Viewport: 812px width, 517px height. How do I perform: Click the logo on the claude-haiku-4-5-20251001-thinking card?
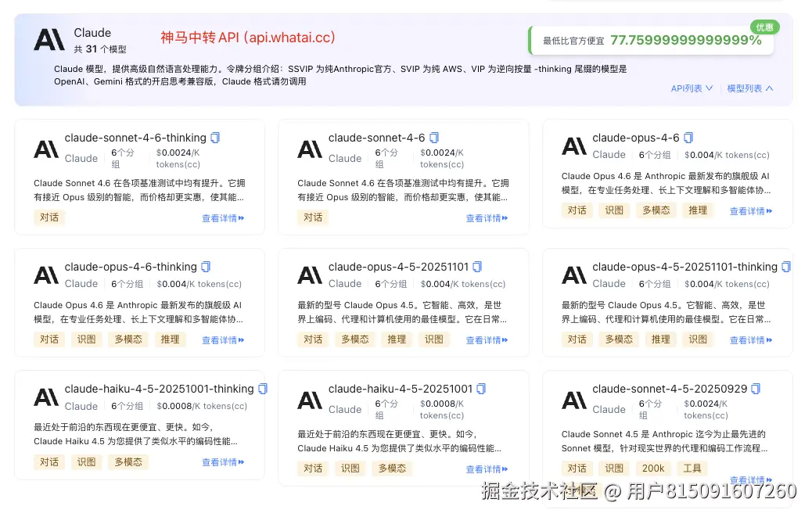pos(46,397)
